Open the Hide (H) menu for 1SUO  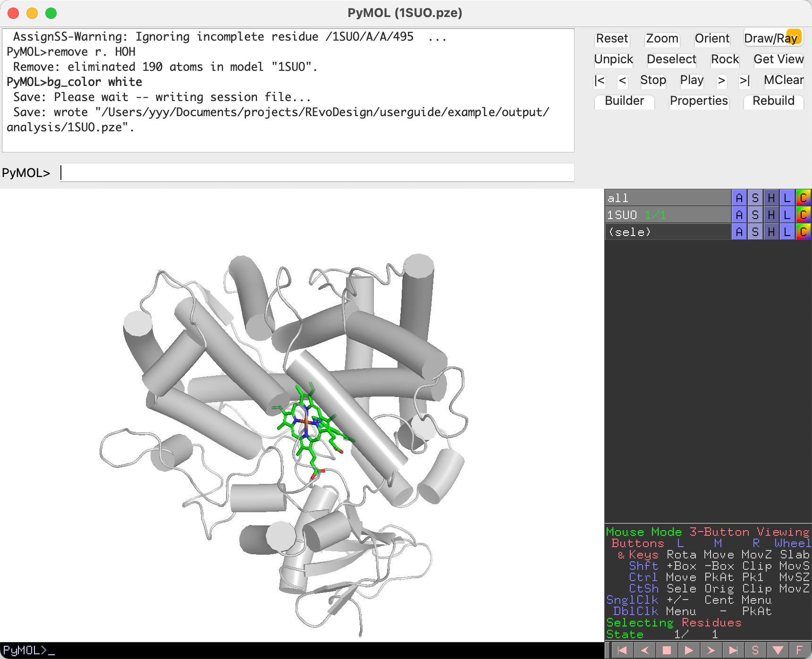771,215
